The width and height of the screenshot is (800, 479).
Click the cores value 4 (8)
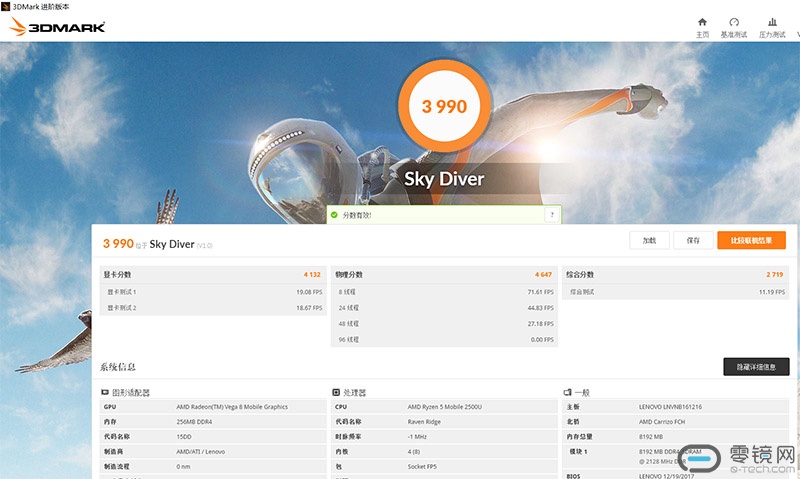pos(414,451)
